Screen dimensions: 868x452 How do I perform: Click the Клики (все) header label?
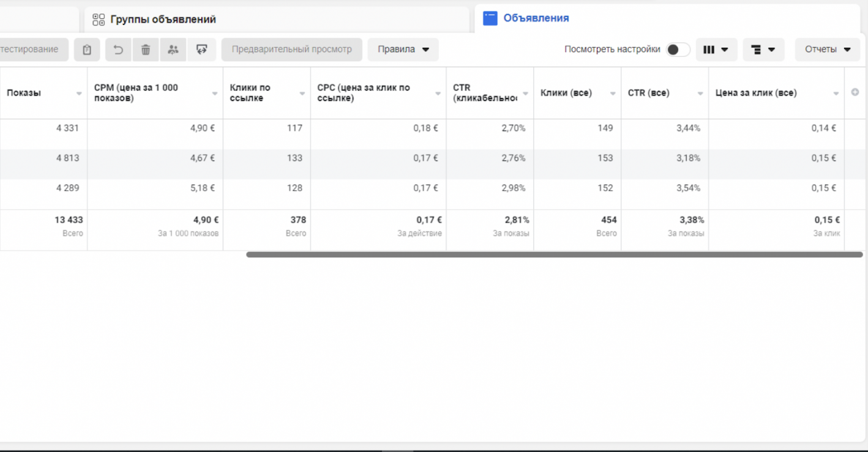point(566,93)
